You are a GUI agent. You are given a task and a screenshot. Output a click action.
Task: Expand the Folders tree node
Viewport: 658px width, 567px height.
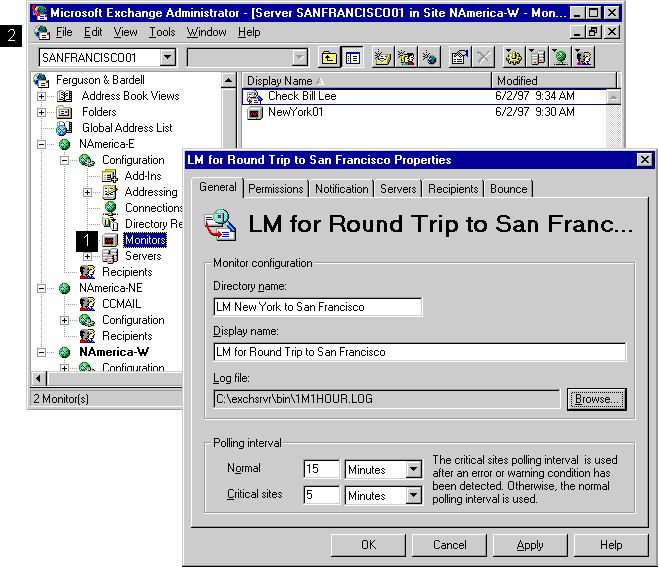(41, 112)
